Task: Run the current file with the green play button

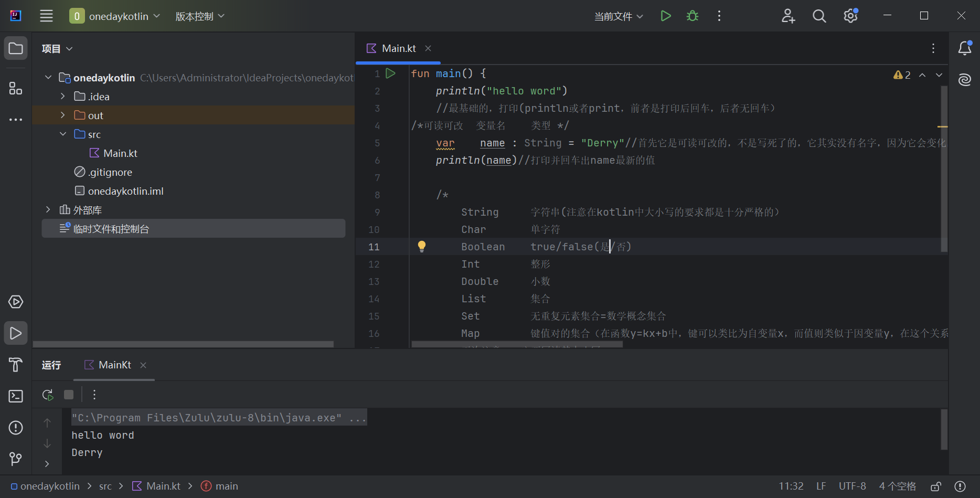Action: point(666,16)
